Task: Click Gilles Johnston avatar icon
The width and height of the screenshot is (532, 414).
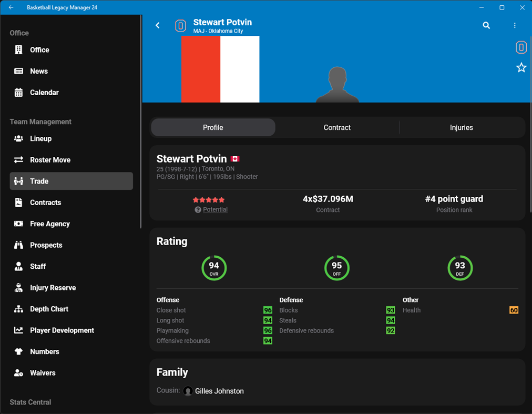Action: (188, 391)
